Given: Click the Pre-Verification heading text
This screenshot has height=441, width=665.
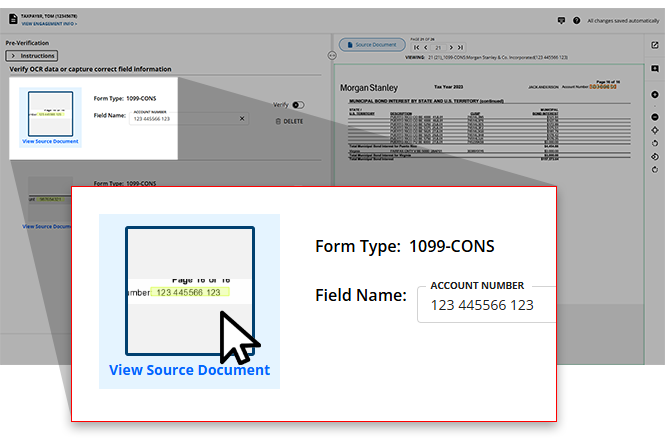Looking at the screenshot, I should coord(27,43).
